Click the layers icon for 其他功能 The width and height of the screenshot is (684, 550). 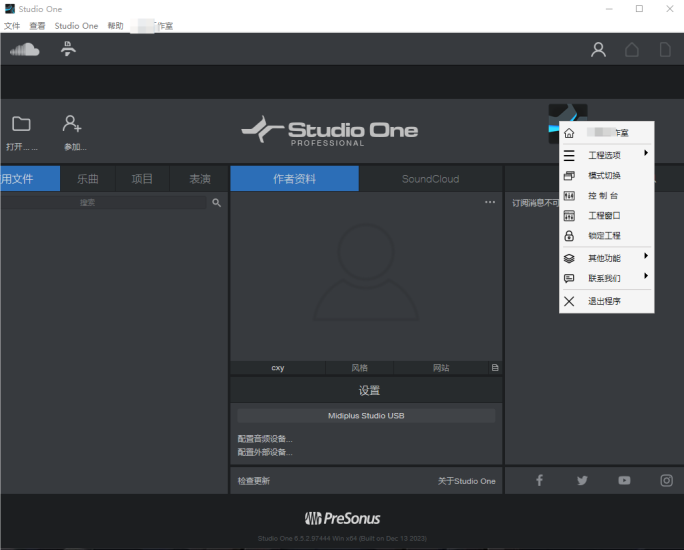[569, 258]
